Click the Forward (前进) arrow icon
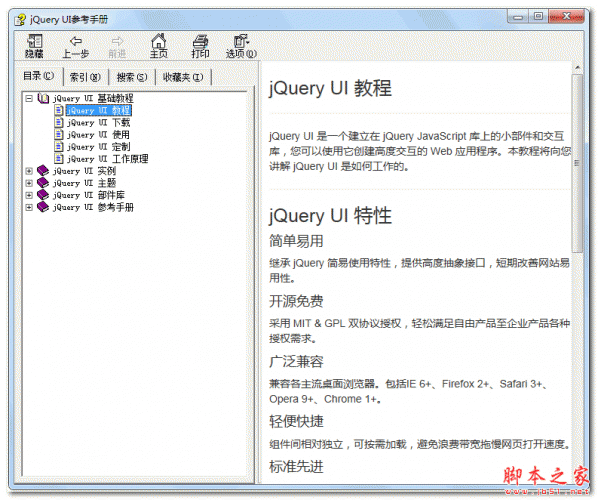 [x=117, y=41]
